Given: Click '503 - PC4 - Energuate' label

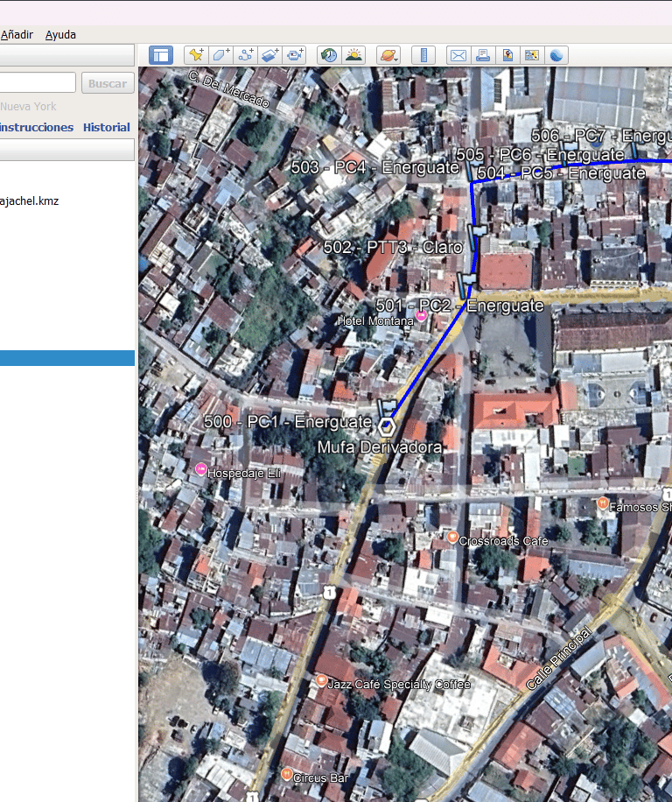Looking at the screenshot, I should click(x=375, y=167).
